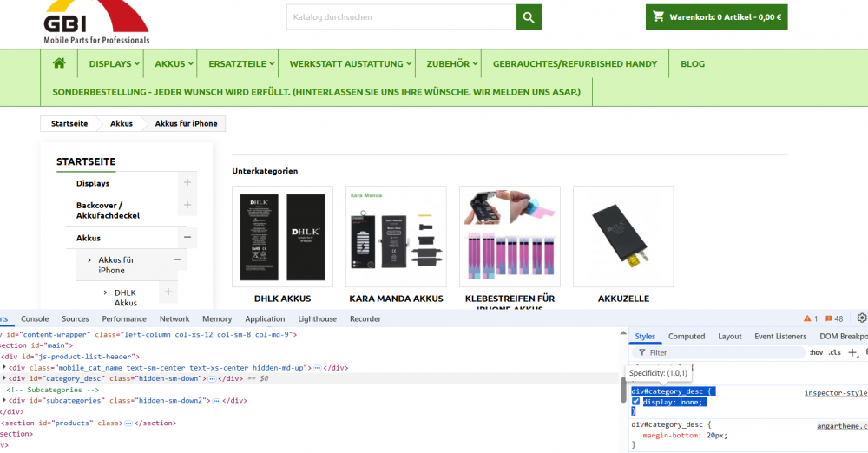The width and height of the screenshot is (868, 453).
Task: Select the Computed sub-tab
Action: (687, 336)
